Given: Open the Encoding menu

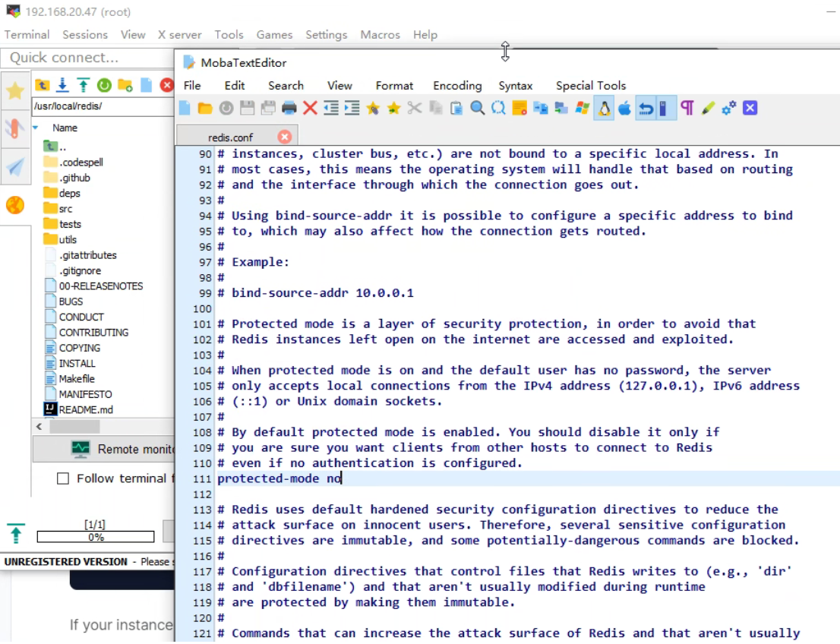Looking at the screenshot, I should click(x=457, y=86).
